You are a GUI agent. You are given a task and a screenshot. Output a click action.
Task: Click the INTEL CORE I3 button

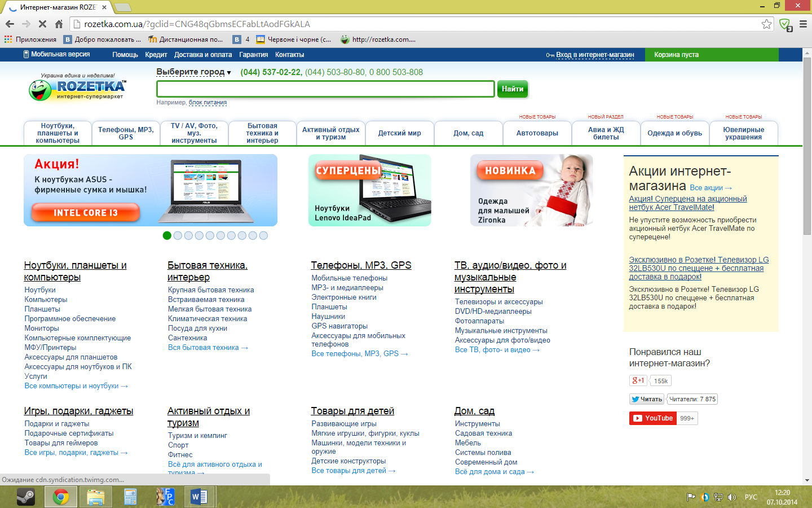[x=85, y=213]
